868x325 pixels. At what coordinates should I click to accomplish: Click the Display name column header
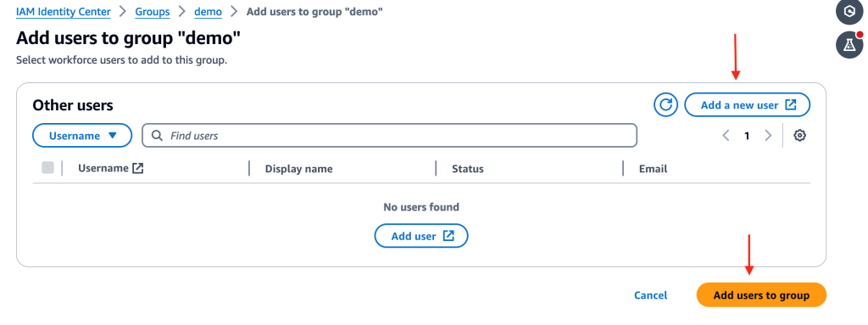coord(299,169)
